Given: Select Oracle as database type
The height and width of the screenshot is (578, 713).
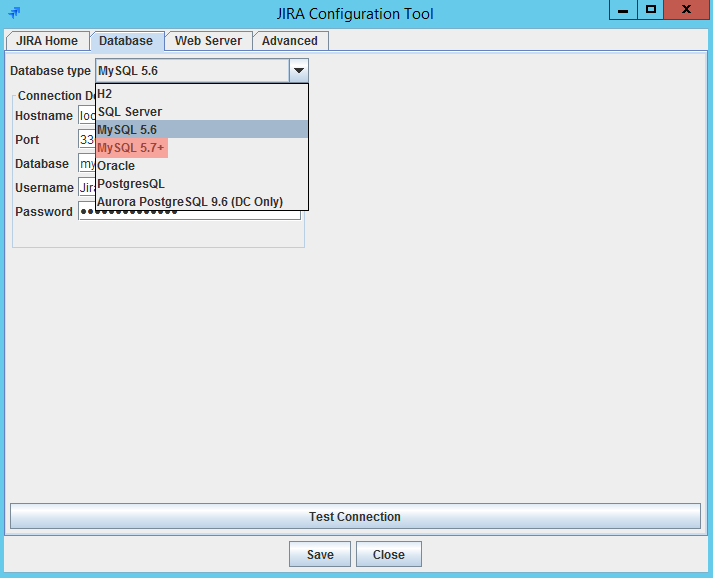Looking at the screenshot, I should click(x=202, y=166).
